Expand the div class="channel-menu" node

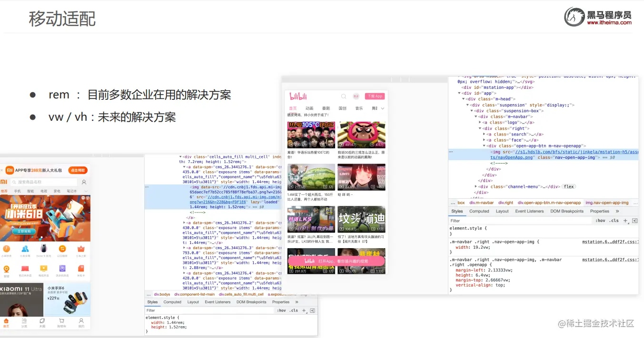click(x=476, y=187)
